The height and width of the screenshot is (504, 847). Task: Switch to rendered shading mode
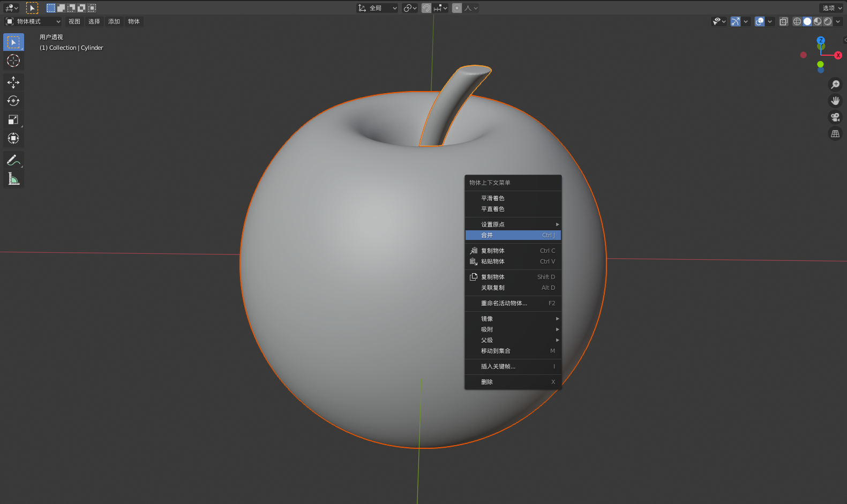828,21
